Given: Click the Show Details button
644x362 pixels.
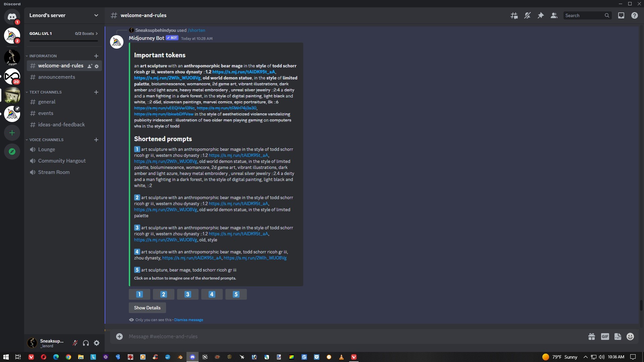Looking at the screenshot, I should [x=147, y=308].
